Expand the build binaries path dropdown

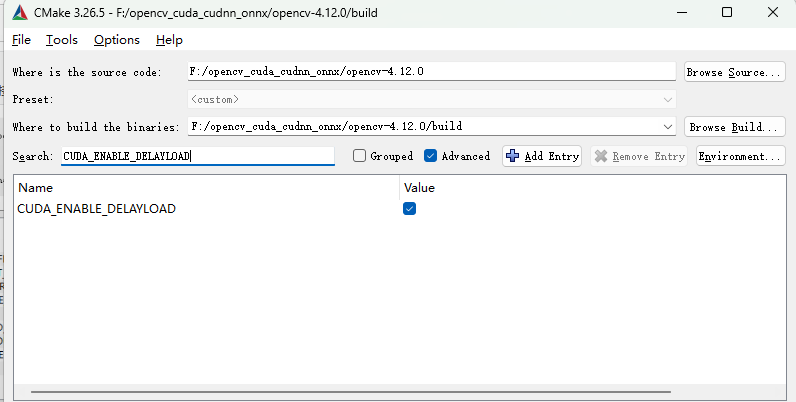click(668, 127)
